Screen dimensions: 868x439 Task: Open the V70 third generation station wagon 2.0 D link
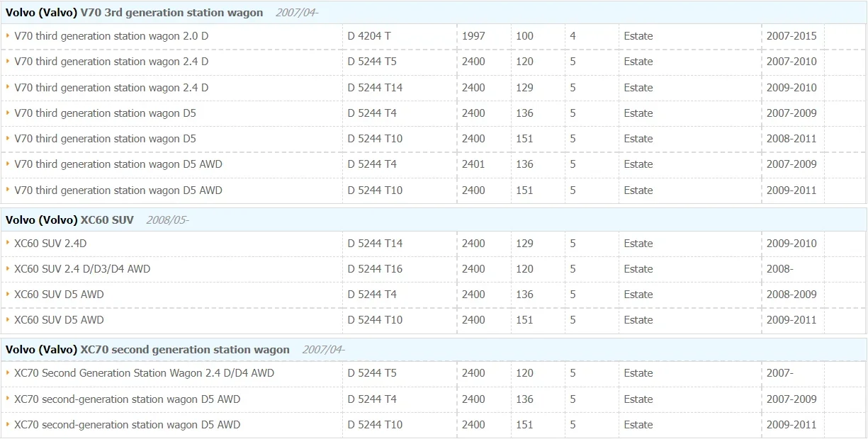[x=111, y=36]
